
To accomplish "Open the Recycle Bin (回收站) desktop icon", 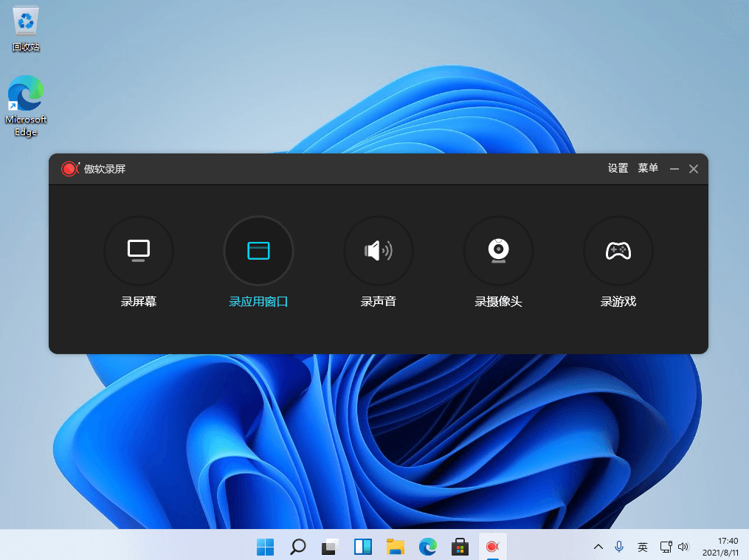I will (26, 29).
